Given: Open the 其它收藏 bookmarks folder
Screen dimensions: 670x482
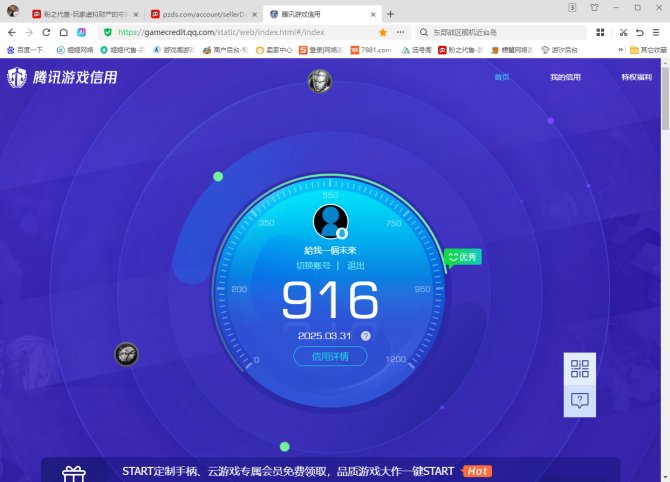Looking at the screenshot, I should [x=649, y=50].
